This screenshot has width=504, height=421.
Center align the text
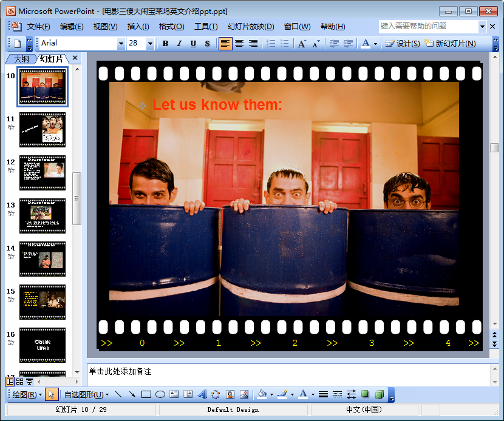click(239, 43)
